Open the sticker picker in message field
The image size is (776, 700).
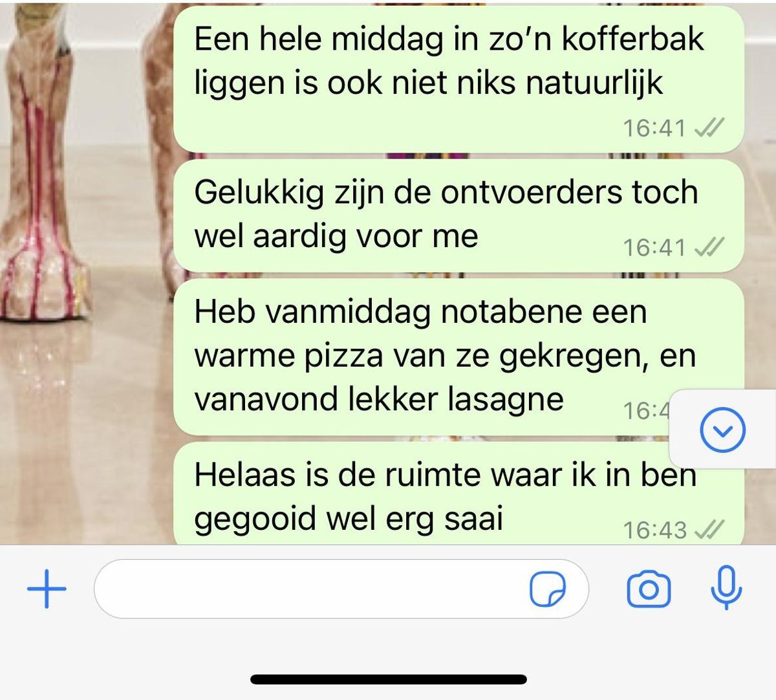(547, 589)
